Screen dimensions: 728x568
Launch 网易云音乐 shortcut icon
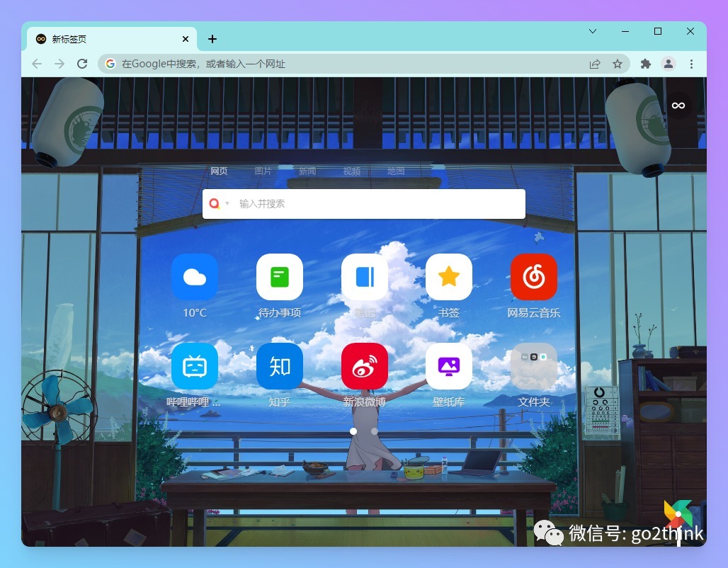(534, 277)
